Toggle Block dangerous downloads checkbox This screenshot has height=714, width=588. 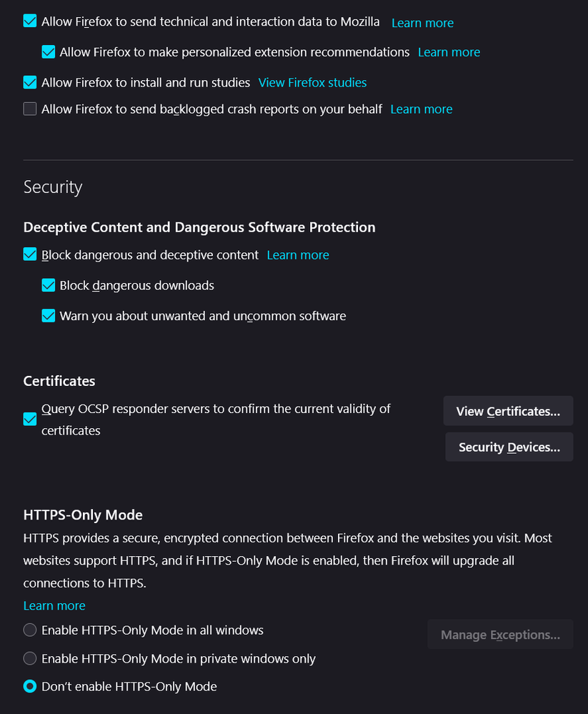48,285
